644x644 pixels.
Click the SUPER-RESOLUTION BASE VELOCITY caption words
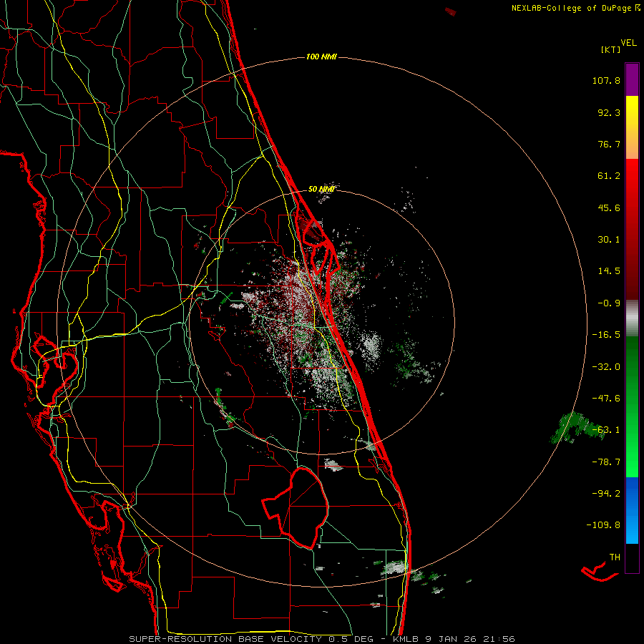[x=225, y=639]
